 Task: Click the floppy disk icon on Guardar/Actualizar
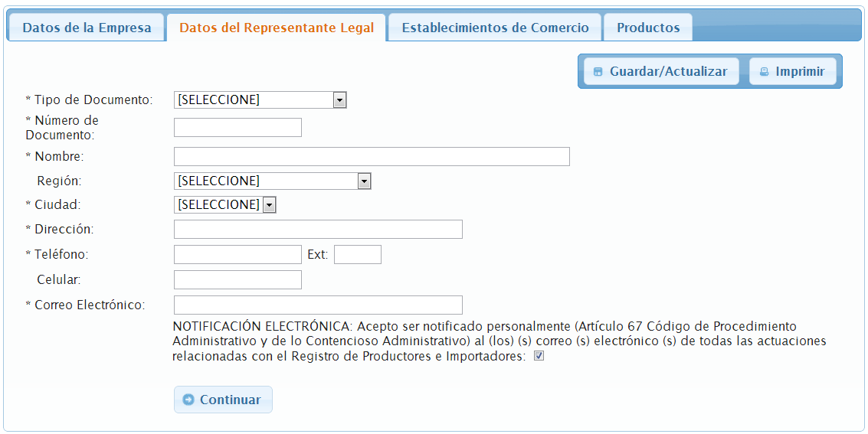point(598,72)
